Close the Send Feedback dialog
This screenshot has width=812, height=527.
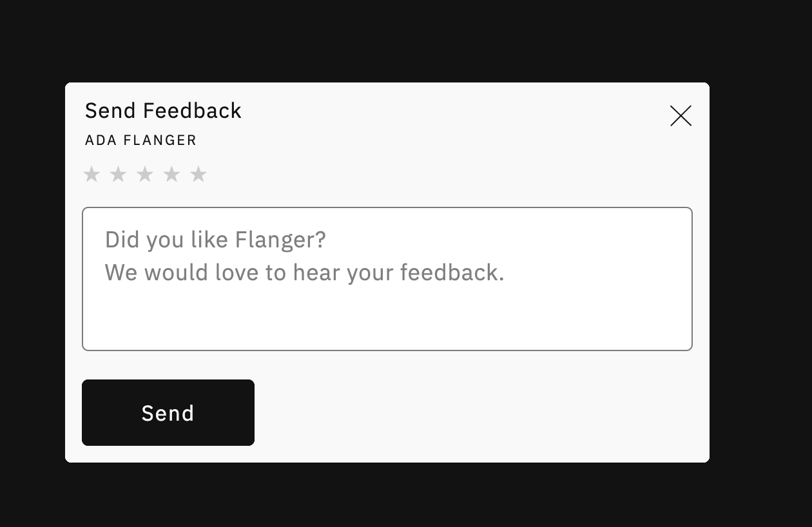681,116
